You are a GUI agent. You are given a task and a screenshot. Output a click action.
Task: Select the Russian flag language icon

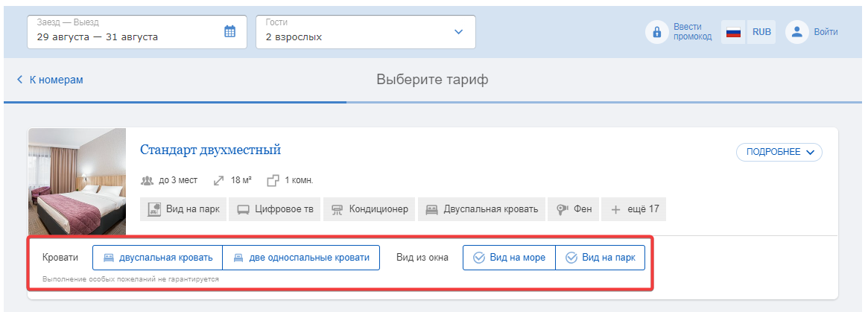coord(733,32)
